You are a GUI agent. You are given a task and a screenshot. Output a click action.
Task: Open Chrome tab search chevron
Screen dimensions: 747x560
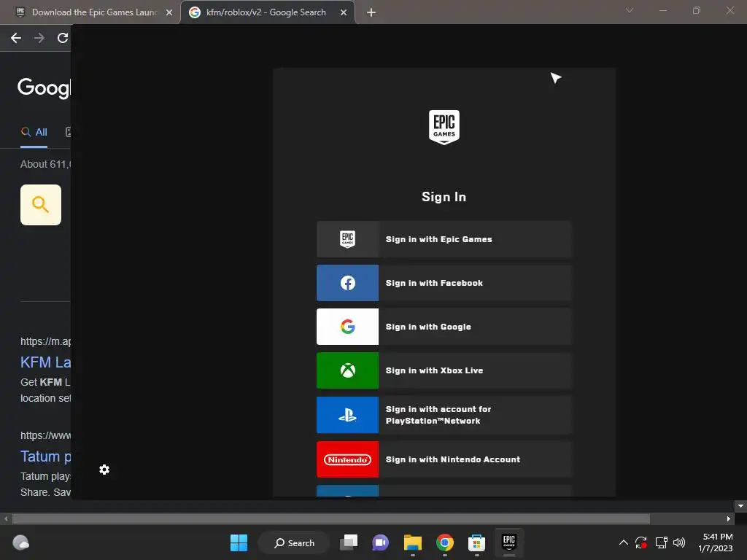point(630,10)
